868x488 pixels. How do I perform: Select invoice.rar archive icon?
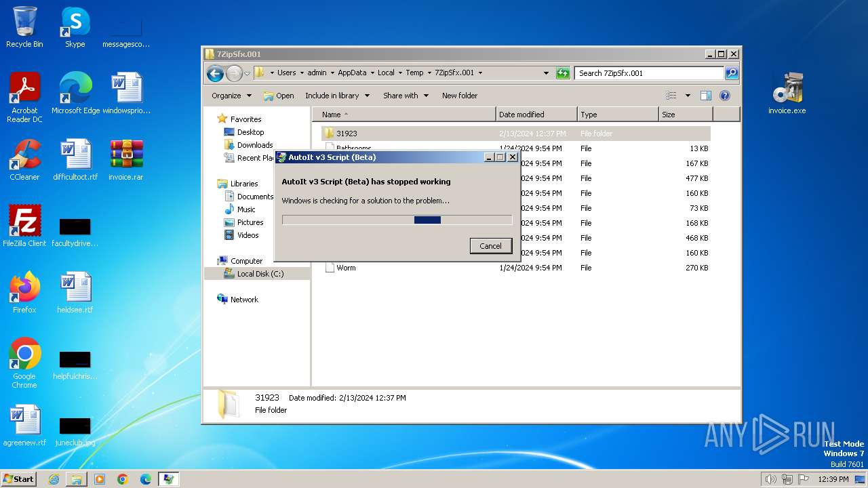[126, 160]
